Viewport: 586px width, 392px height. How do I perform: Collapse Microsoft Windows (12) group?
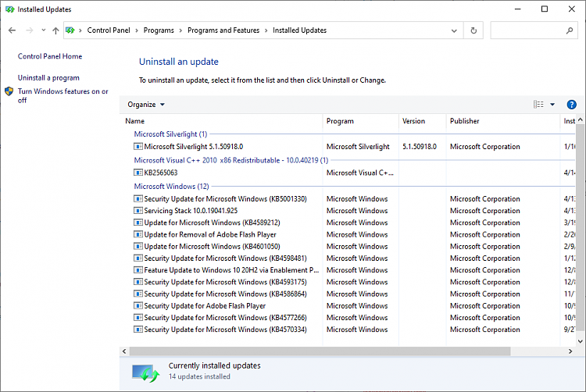click(x=172, y=187)
